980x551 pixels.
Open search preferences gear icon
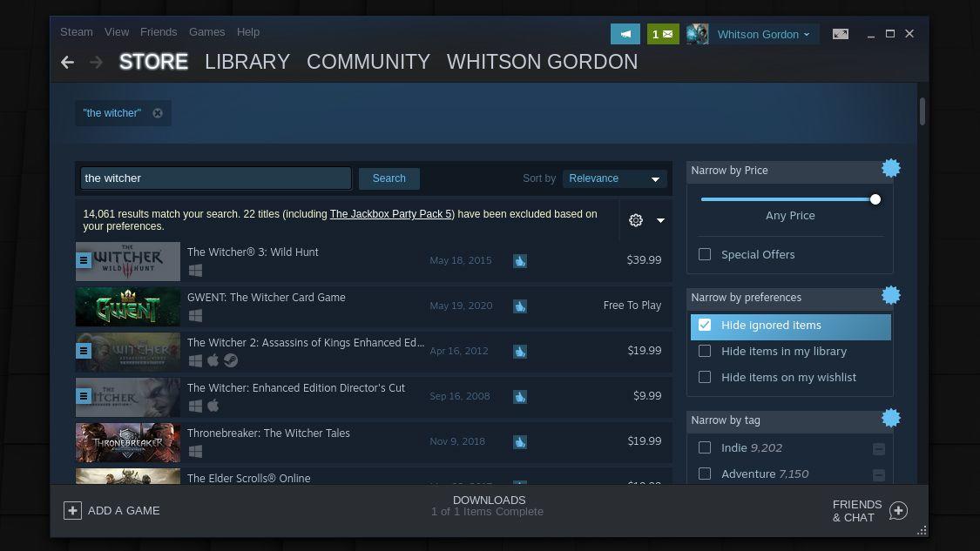tap(636, 220)
